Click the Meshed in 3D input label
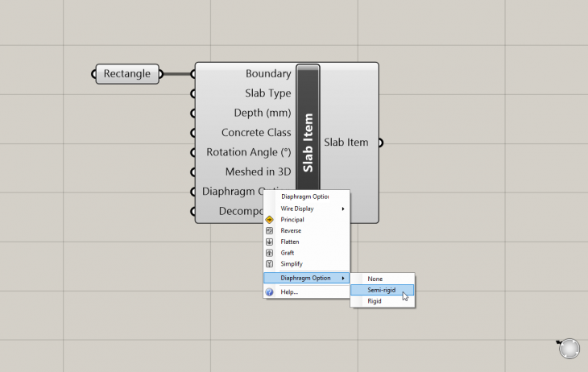 point(258,172)
